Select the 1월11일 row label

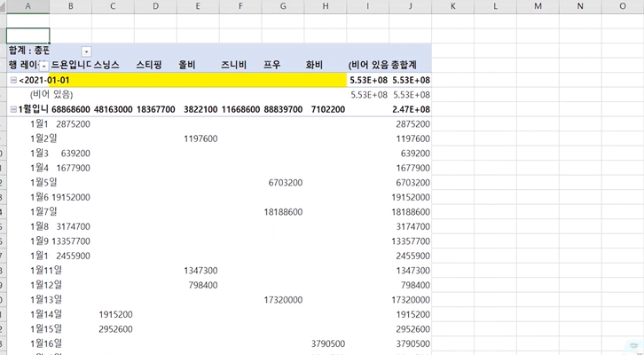click(x=46, y=270)
